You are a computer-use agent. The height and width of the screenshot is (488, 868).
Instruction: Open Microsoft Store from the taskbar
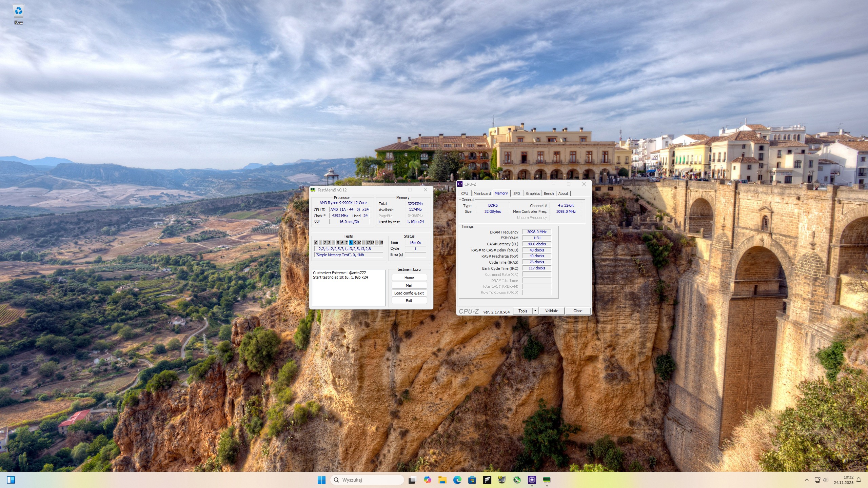tap(472, 480)
